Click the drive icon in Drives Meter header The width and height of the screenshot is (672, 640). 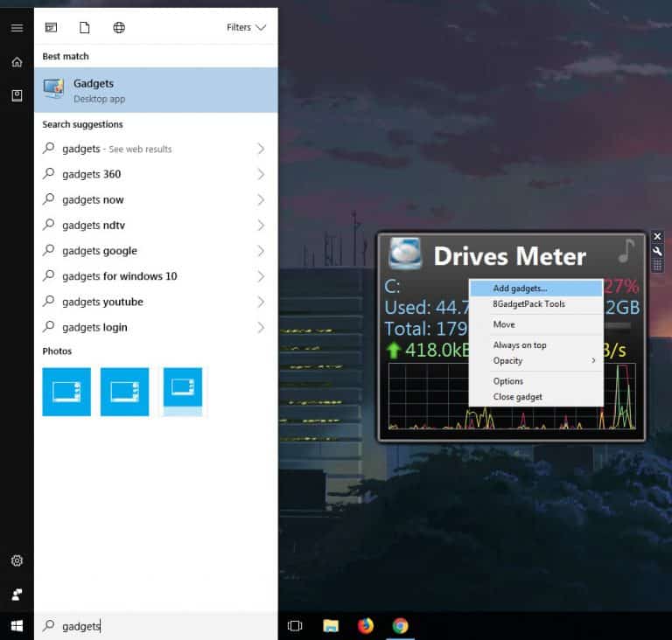click(405, 254)
